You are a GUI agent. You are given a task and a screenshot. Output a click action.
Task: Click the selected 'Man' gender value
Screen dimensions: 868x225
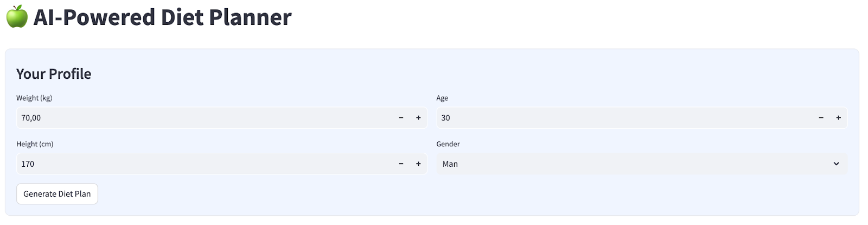pyautogui.click(x=450, y=164)
